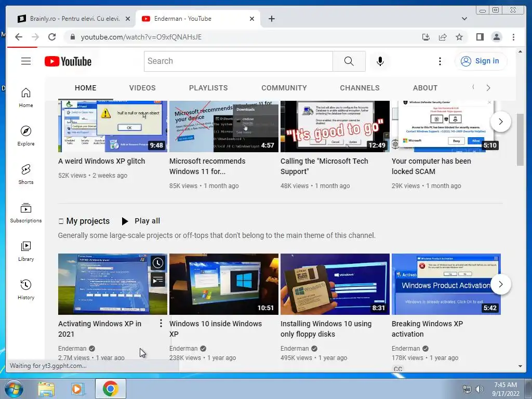The height and width of the screenshot is (399, 532).
Task: Open Windows 10 inside Windows XP title
Action: (x=216, y=329)
